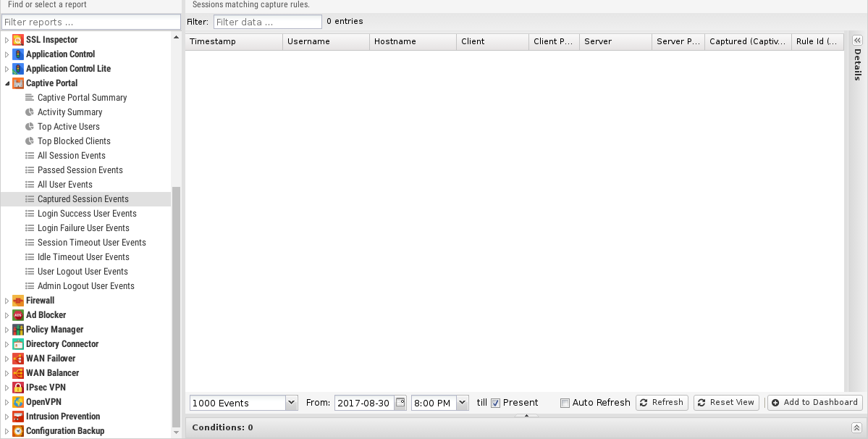Click the Application Control Lite icon
The image size is (868, 439).
click(17, 69)
